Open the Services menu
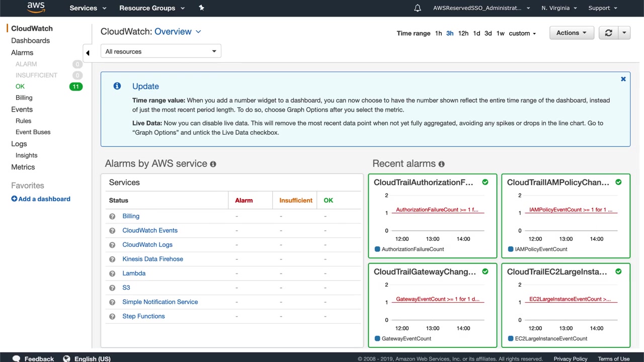This screenshot has height=362, width=644. pos(88,8)
